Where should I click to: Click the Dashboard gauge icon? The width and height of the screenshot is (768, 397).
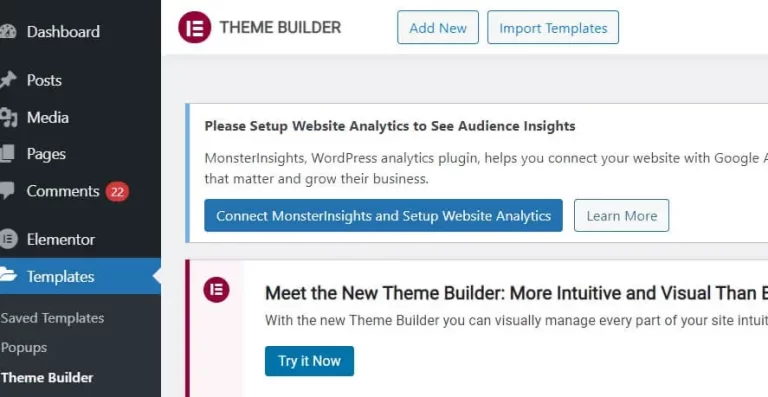click(x=8, y=31)
